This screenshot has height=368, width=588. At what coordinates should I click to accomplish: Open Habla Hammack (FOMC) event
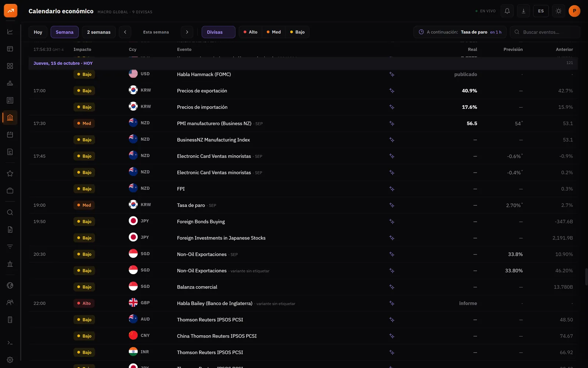click(x=204, y=74)
